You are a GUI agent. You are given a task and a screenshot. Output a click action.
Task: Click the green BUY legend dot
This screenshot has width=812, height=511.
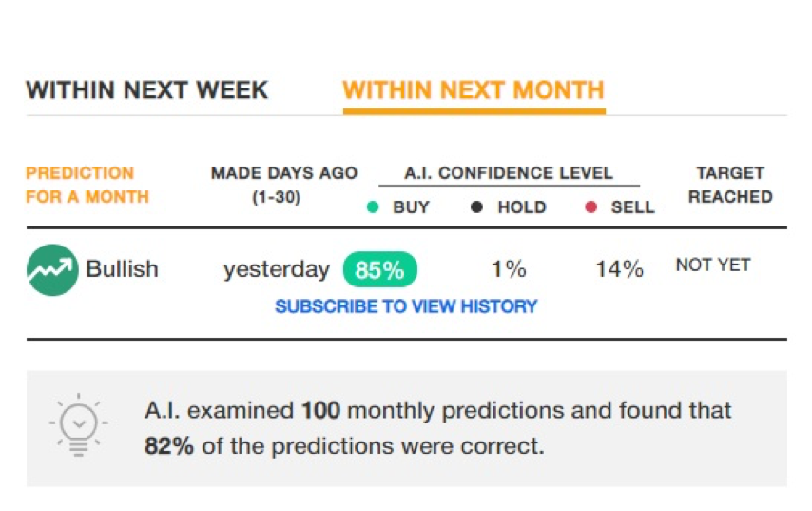coord(373,207)
